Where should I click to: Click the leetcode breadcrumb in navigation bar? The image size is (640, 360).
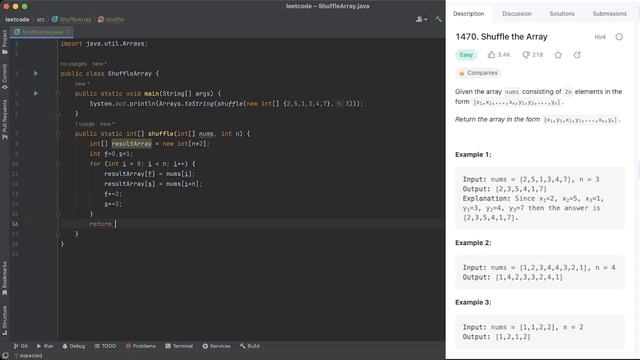[x=17, y=19]
